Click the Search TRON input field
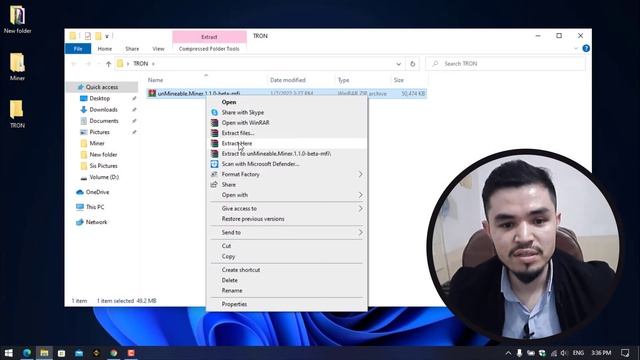640x360 pixels. click(505, 64)
